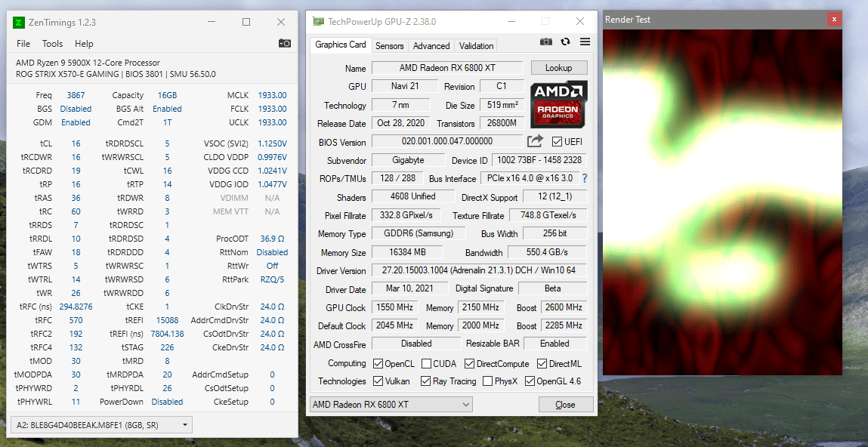Click the BIOS Version field
Viewport: 868px width, 447px height.
pos(447,141)
